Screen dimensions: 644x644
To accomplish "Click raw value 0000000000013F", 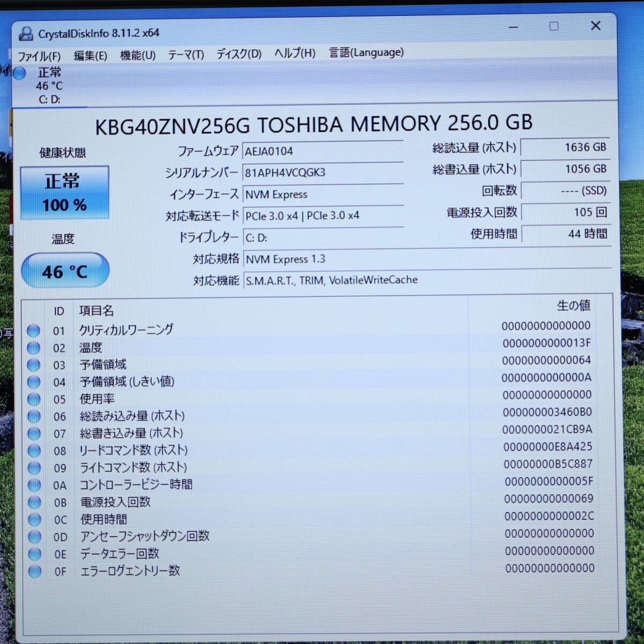I will coord(547,343).
